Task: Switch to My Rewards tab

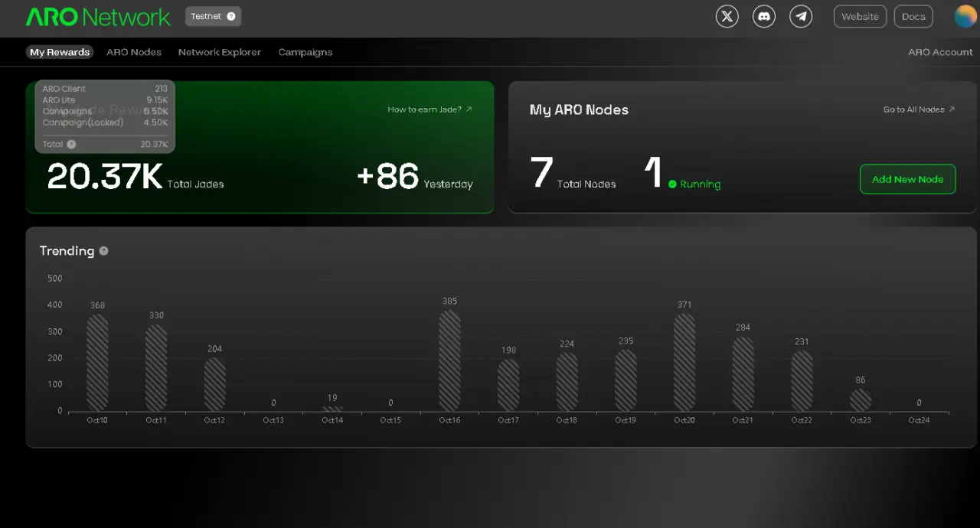Action: (x=60, y=52)
